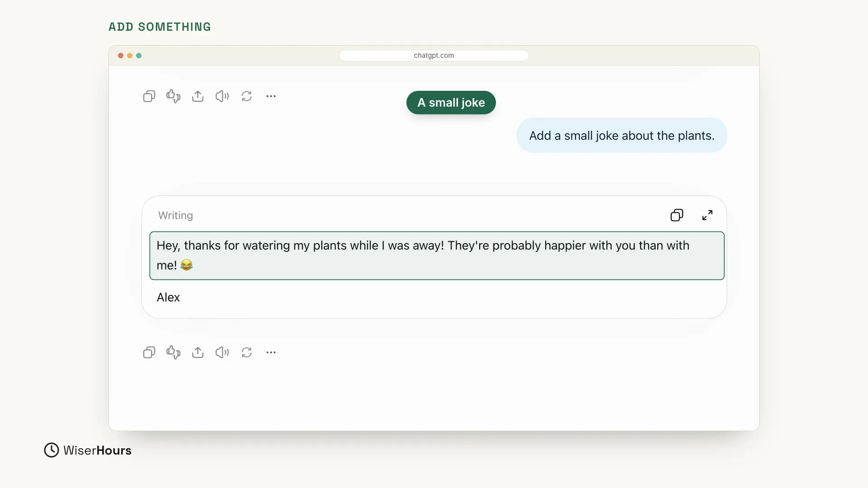Viewport: 868px width, 488px height.
Task: Click the highlighted plant-watering thank-you text
Action: [x=437, y=256]
